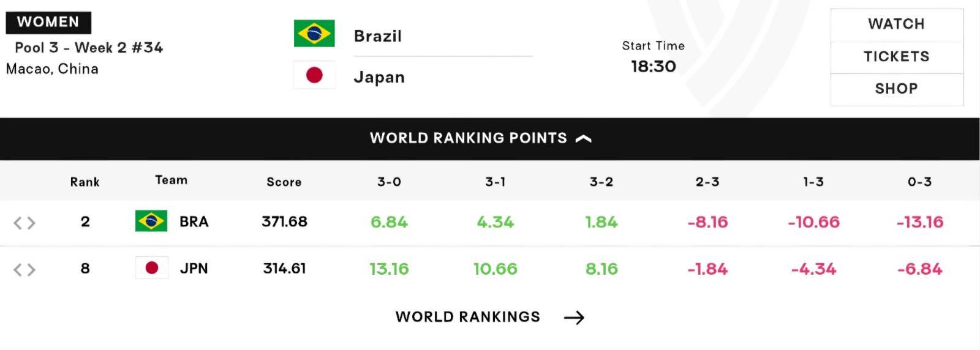Viewport: 980px width, 350px height.
Task: Click Japan's 3-0 points value 13.16
Action: [x=389, y=269]
